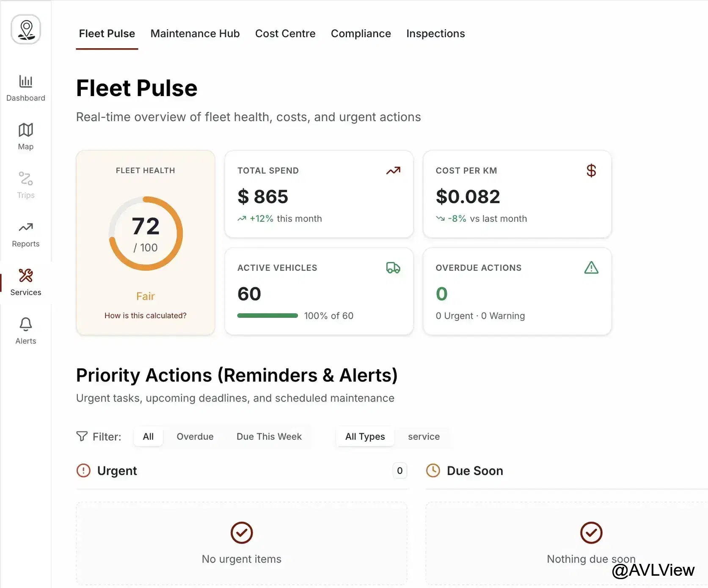Click the +12% upward trend icon
Viewport: 708px width, 588px height.
[x=242, y=219]
